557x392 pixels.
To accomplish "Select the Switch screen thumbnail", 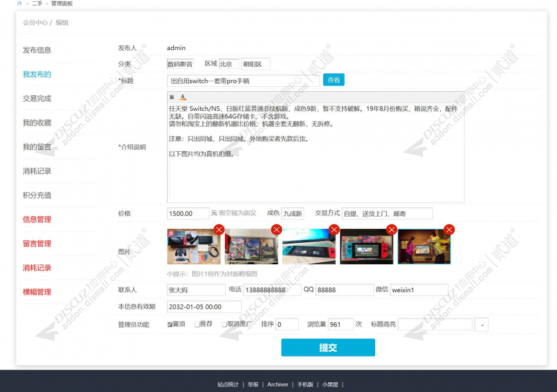I will 366,246.
